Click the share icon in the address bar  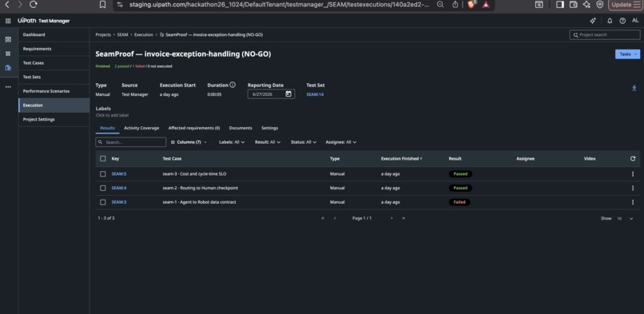pos(455,5)
